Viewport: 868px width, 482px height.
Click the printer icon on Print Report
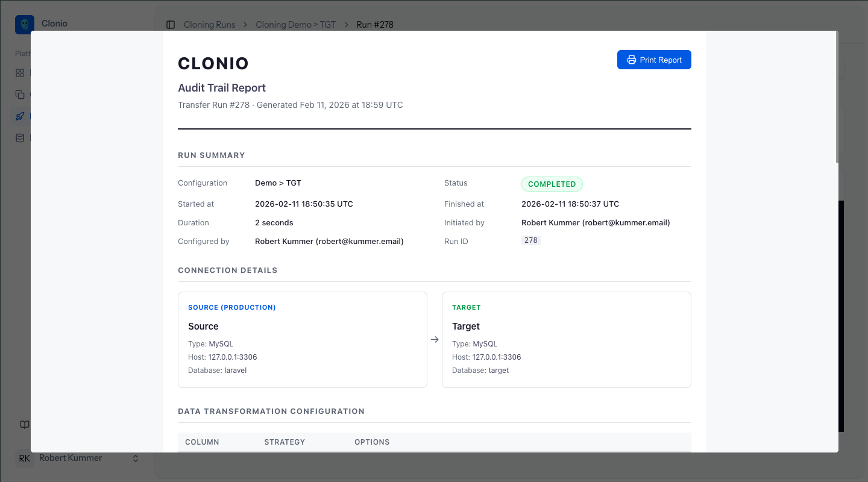[x=631, y=59]
